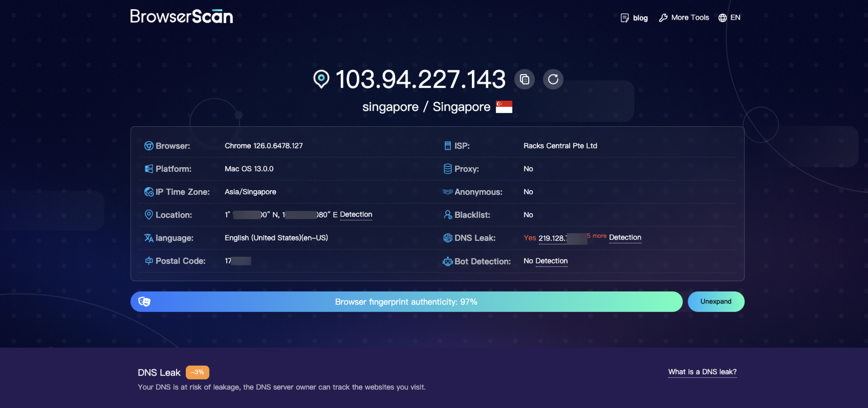
Task: Click the Anonymous 'No' value
Action: pyautogui.click(x=528, y=192)
